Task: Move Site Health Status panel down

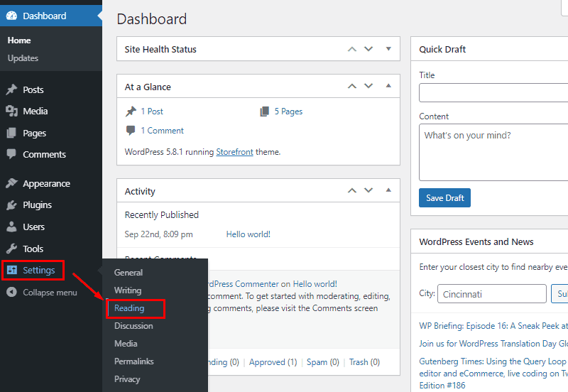Action: [x=368, y=49]
